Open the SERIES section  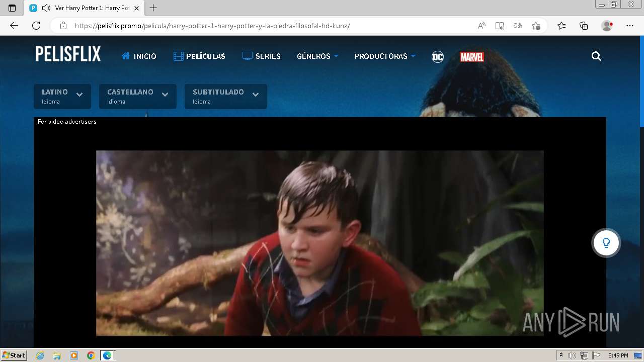point(261,56)
